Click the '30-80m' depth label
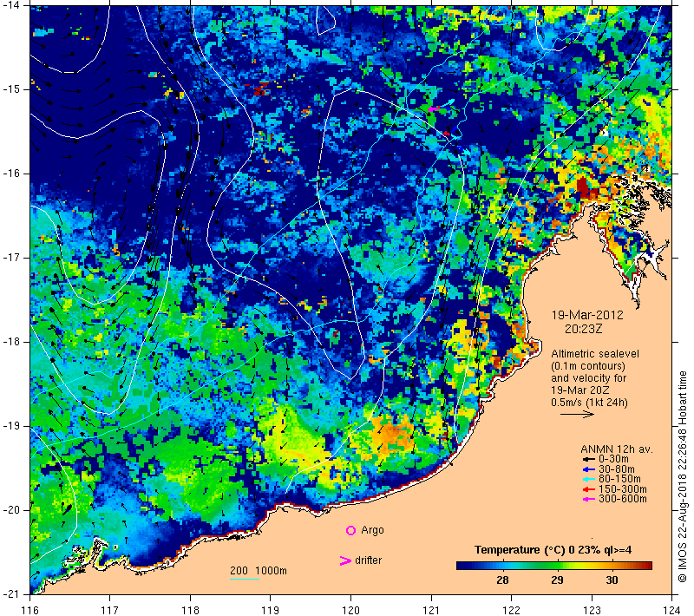This screenshot has width=694, height=616. pos(617,469)
